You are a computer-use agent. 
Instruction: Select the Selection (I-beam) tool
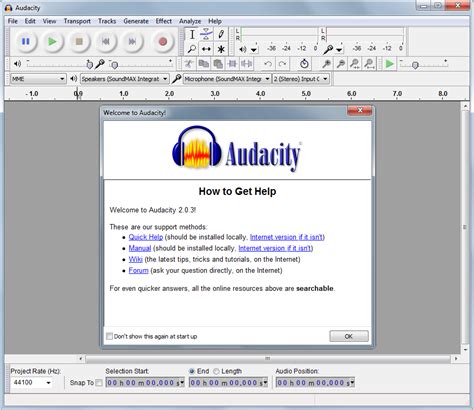tap(192, 34)
